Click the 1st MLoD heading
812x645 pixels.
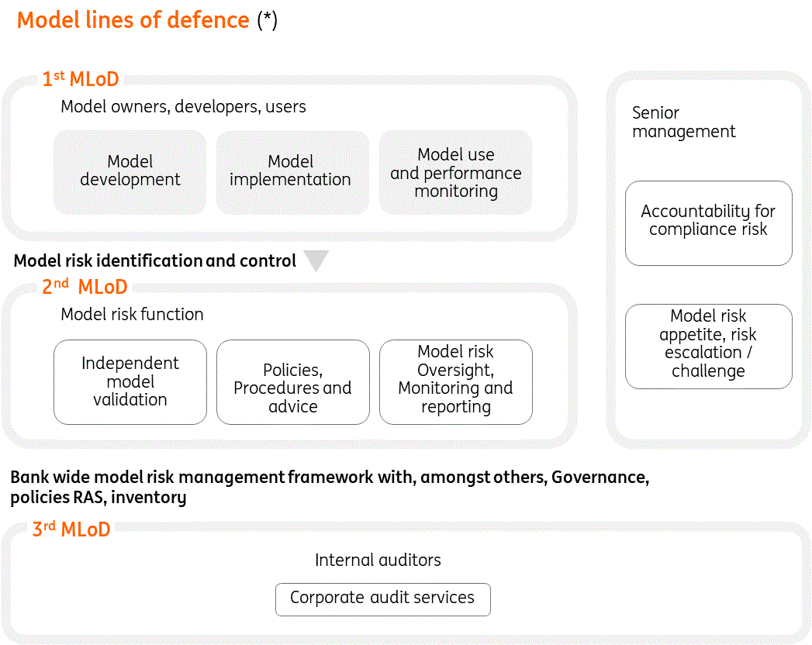(x=80, y=79)
